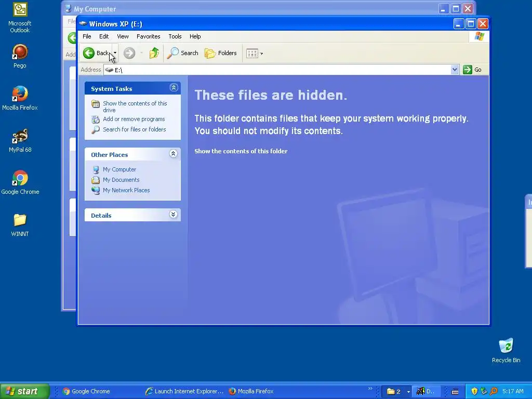Click the D.. taskbar button

[x=427, y=391]
